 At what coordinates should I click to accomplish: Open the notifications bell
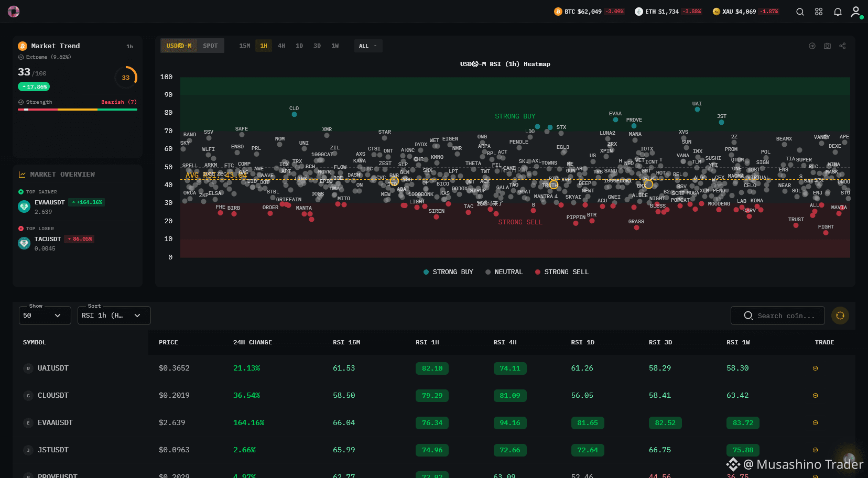pyautogui.click(x=838, y=12)
